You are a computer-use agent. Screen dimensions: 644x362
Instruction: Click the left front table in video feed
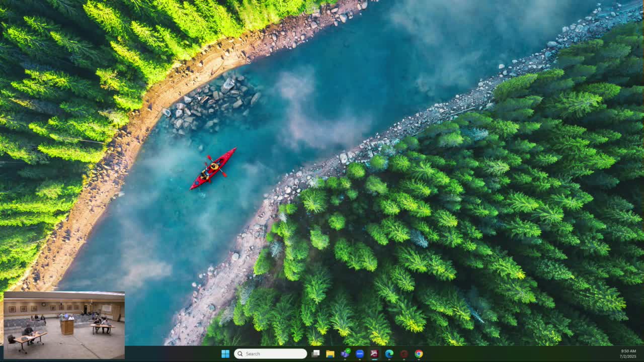[30, 337]
